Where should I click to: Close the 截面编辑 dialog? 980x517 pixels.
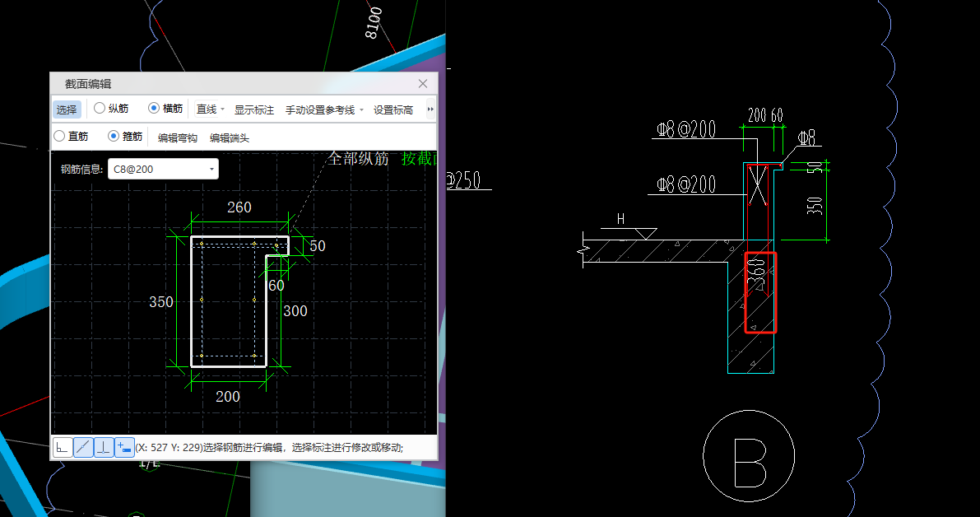coord(423,84)
